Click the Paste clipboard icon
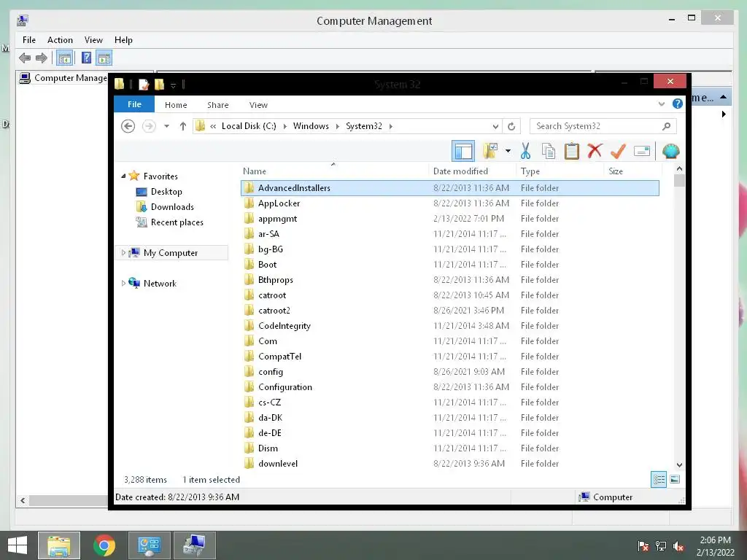 pos(572,151)
